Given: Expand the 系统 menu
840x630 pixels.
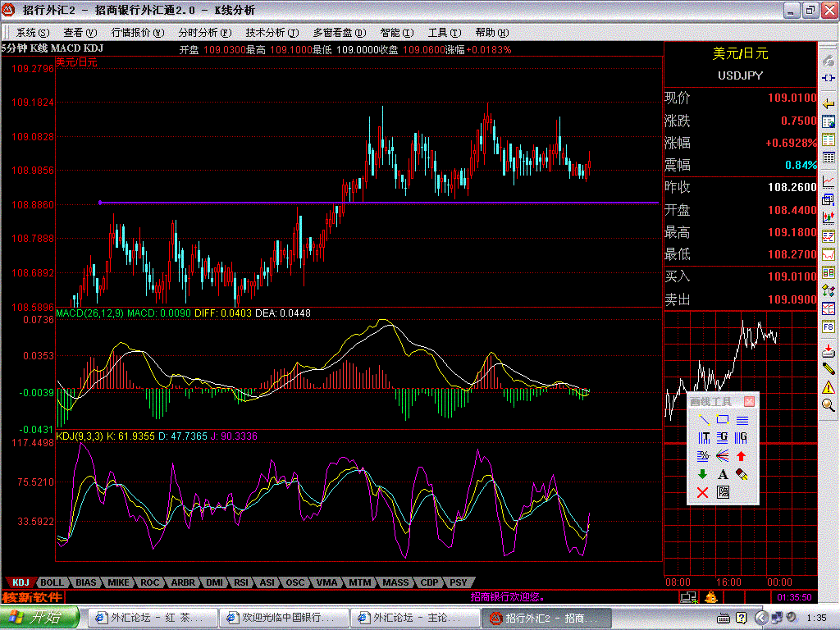Looking at the screenshot, I should coord(32,33).
